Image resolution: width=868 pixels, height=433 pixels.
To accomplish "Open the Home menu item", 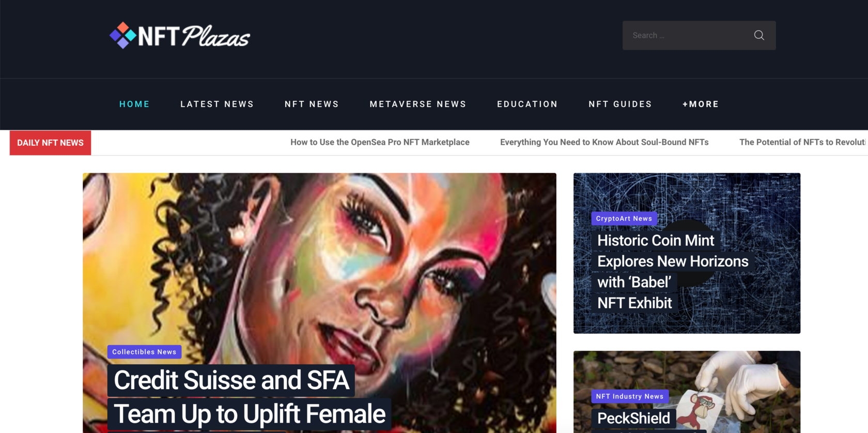I will tap(134, 104).
